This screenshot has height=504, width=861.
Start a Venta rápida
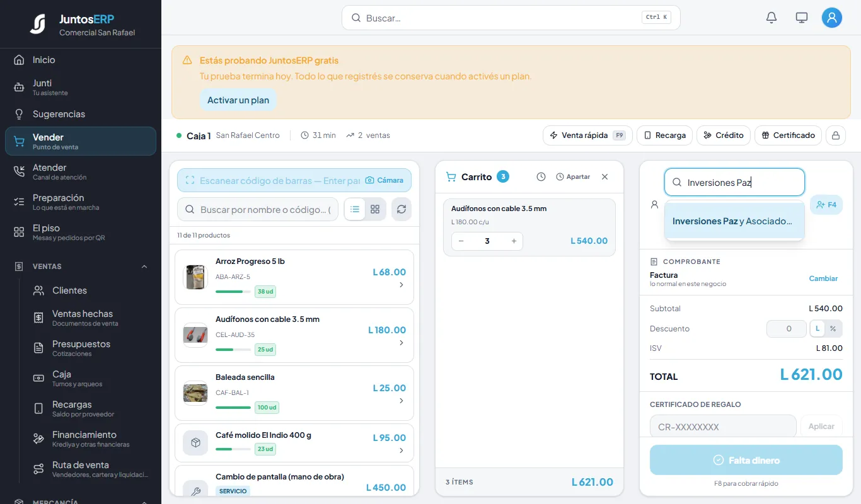[587, 135]
